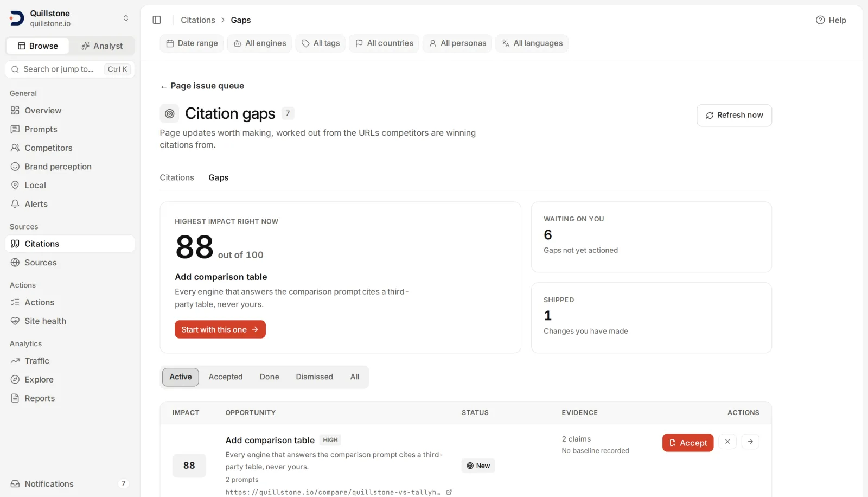Open Reports in the sidebar
Screen dimensions: 868x497
point(70,398)
